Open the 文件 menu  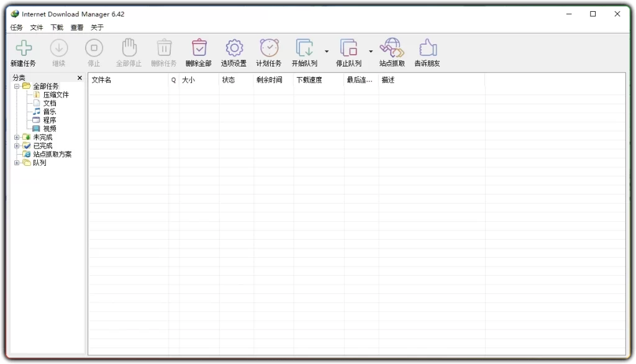click(37, 27)
